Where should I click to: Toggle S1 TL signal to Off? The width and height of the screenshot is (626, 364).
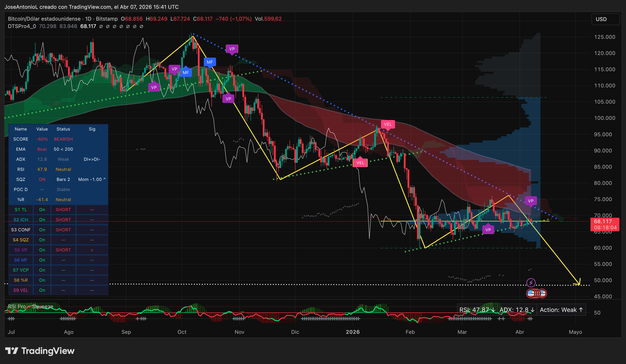click(x=42, y=210)
